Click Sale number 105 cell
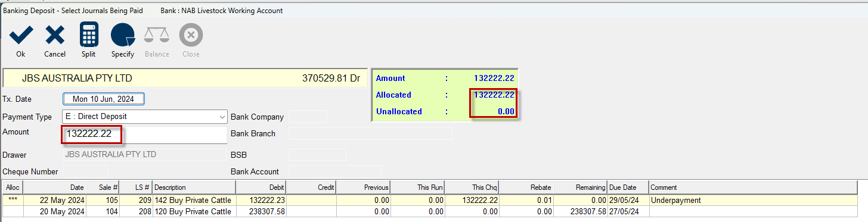This screenshot has width=868, height=222. click(x=103, y=201)
